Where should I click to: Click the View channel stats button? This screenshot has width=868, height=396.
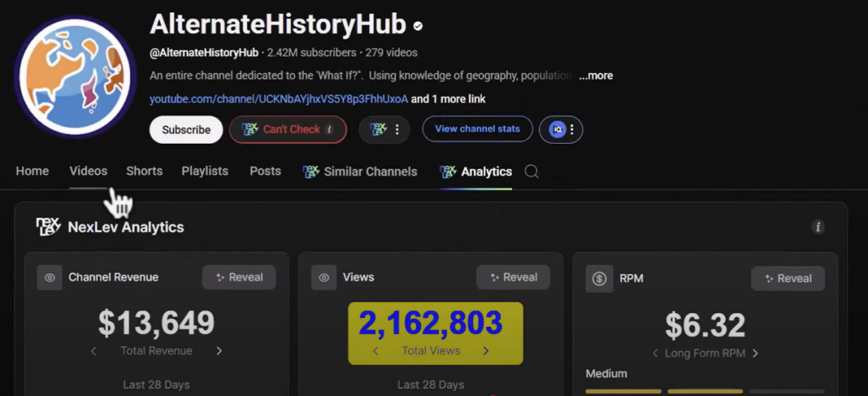coord(477,129)
